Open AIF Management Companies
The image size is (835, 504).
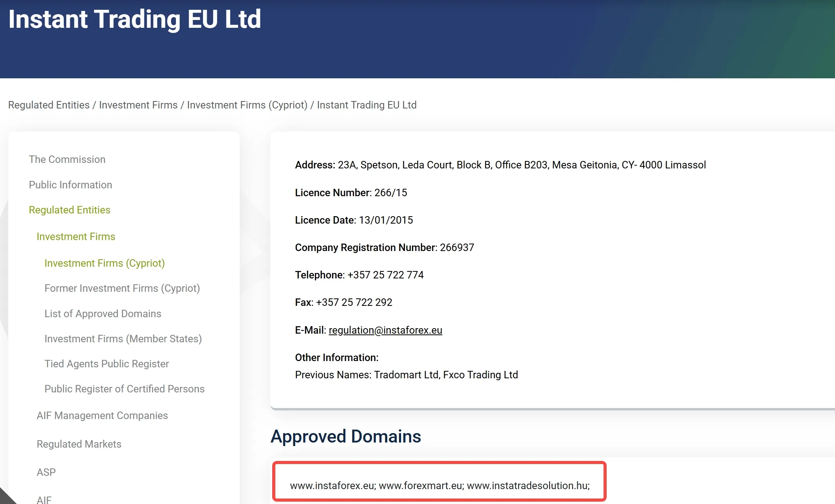pyautogui.click(x=102, y=415)
